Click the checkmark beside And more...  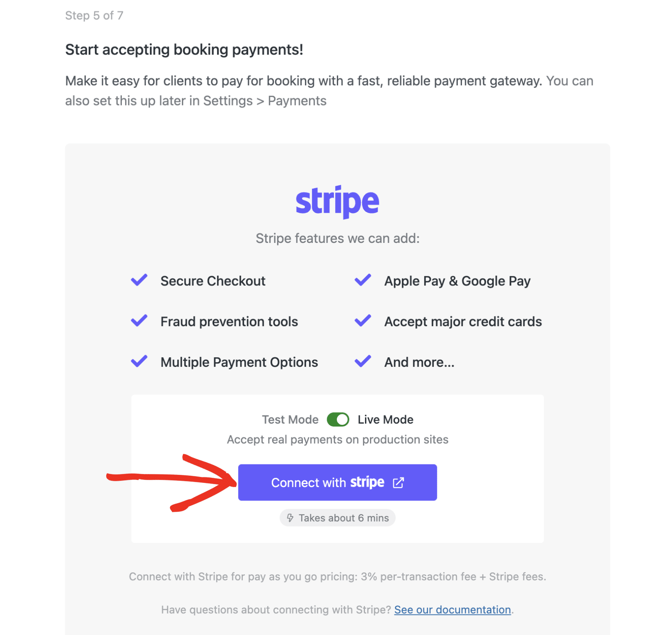(x=362, y=361)
